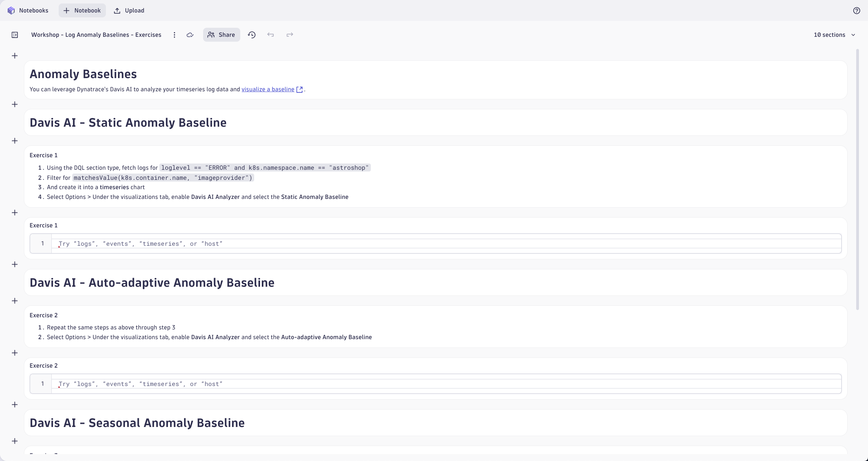This screenshot has height=461, width=868.
Task: Select Davis AI - Auto-adaptive Anomaly Baseline heading
Action: [152, 283]
